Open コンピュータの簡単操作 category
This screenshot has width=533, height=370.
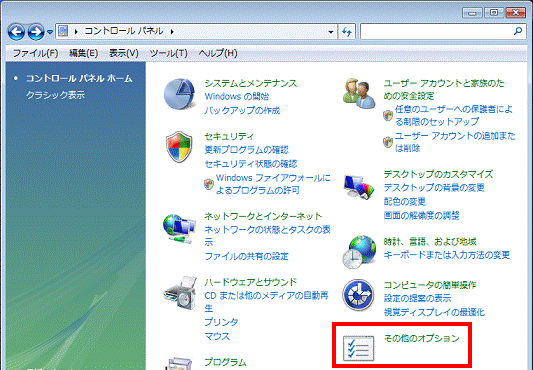(430, 285)
